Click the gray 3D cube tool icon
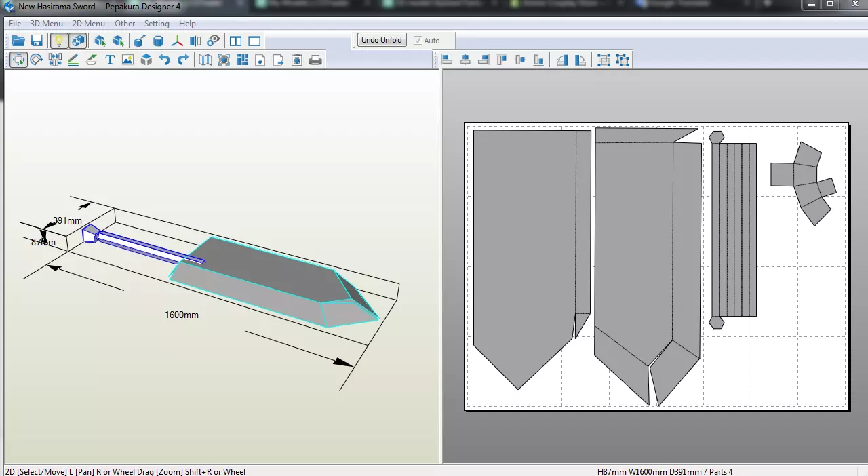This screenshot has width=868, height=476. [x=146, y=60]
